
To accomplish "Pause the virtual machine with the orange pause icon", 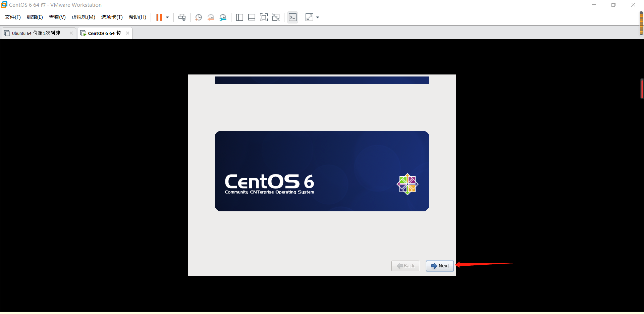I will click(159, 17).
